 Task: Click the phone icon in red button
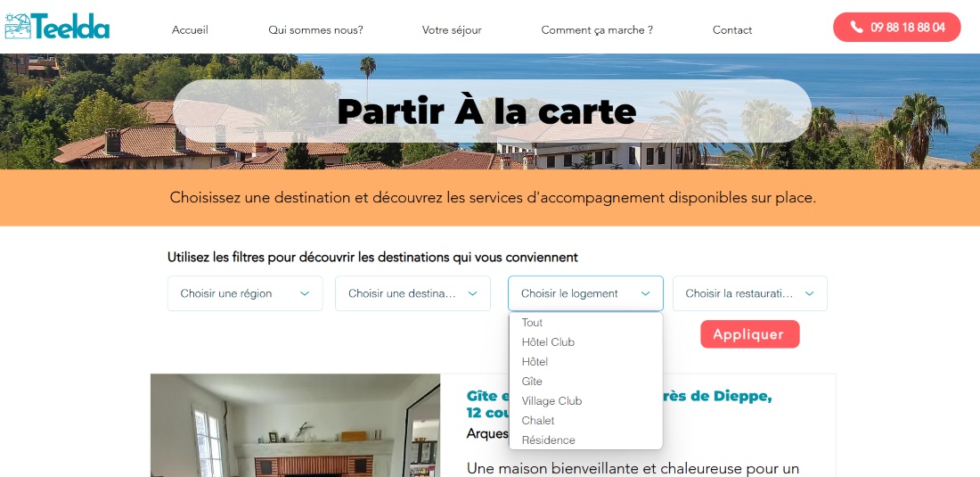[x=856, y=27]
